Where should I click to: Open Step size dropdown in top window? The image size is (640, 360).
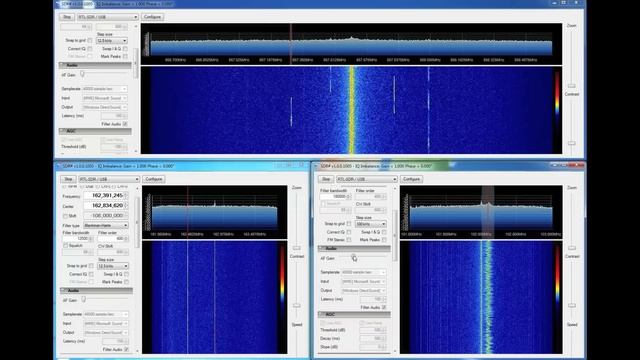(x=112, y=40)
